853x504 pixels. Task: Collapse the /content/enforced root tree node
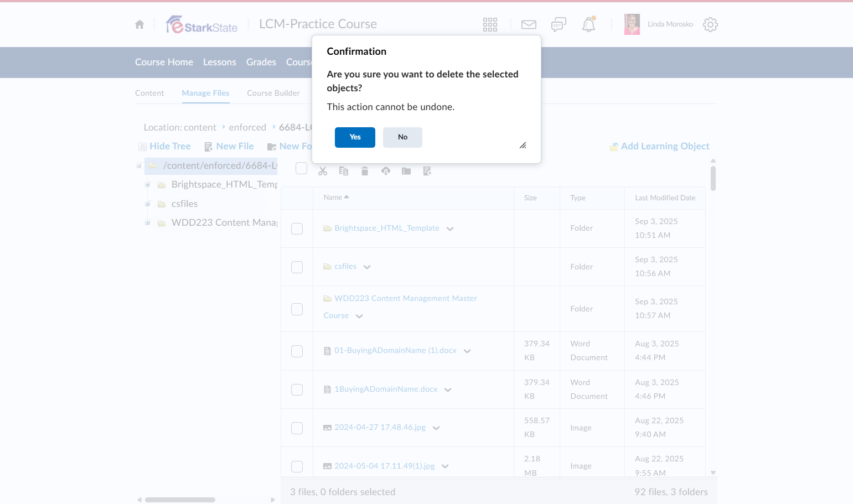[x=139, y=166]
